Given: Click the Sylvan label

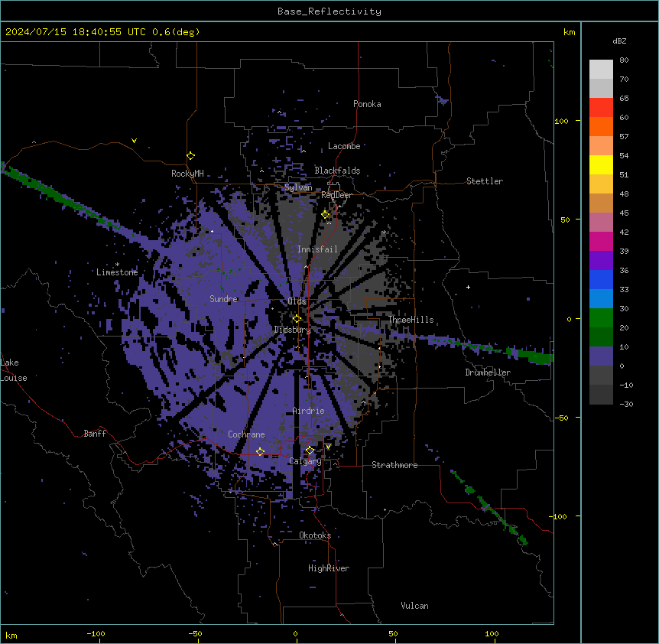Looking at the screenshot, I should coord(298,187).
